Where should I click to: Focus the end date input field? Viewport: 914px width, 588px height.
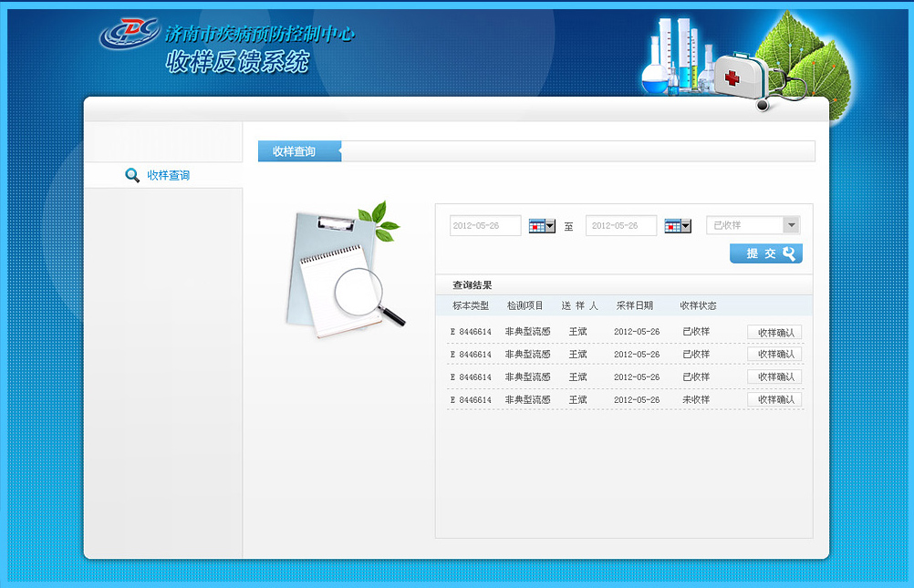pyautogui.click(x=620, y=226)
